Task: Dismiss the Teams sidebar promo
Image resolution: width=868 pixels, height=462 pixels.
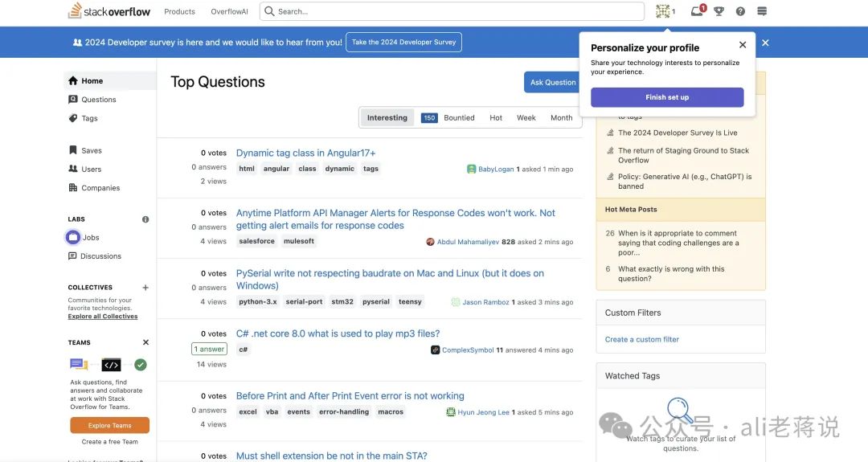Action: [145, 342]
